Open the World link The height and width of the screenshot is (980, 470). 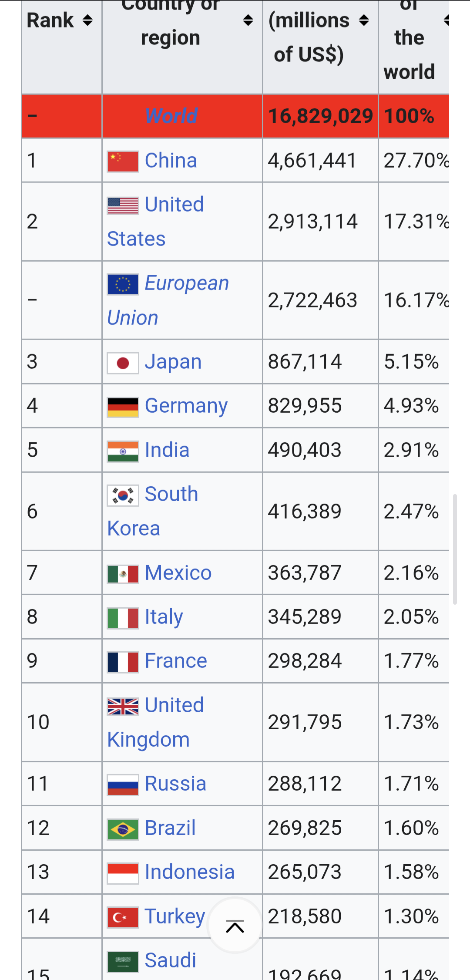pos(171,116)
